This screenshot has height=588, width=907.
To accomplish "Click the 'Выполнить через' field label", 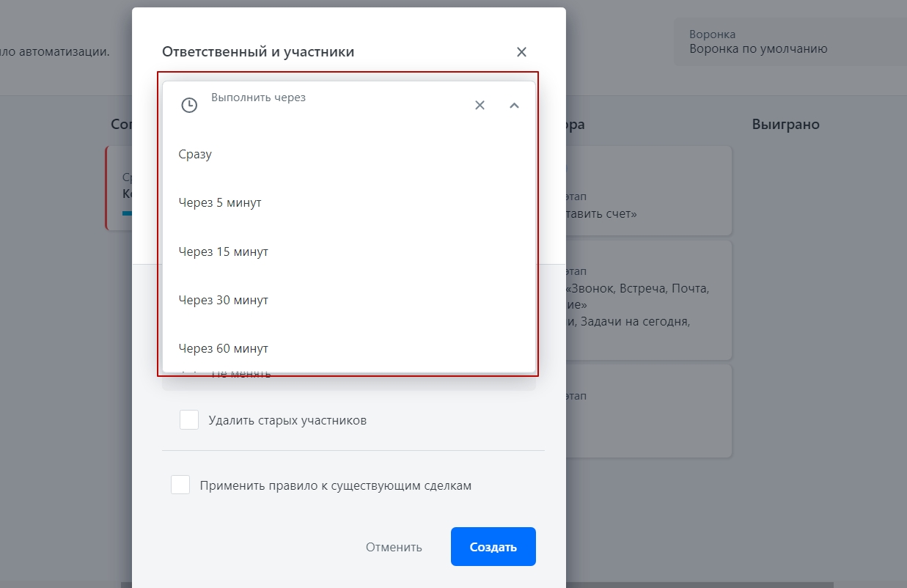I will [x=258, y=97].
